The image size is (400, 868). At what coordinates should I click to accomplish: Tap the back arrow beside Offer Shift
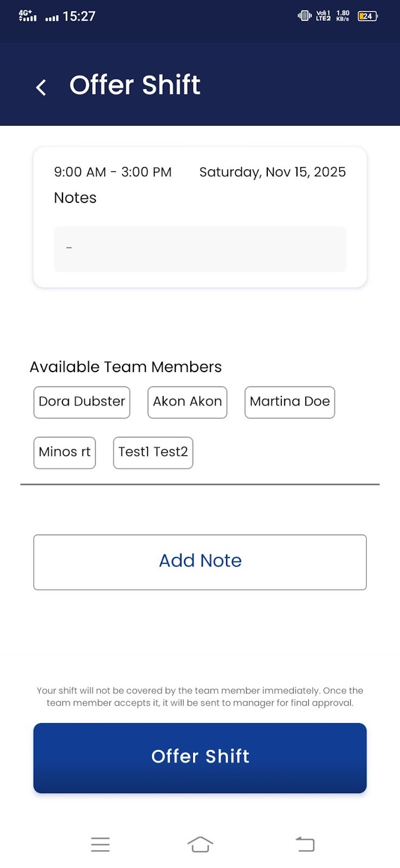[x=41, y=87]
